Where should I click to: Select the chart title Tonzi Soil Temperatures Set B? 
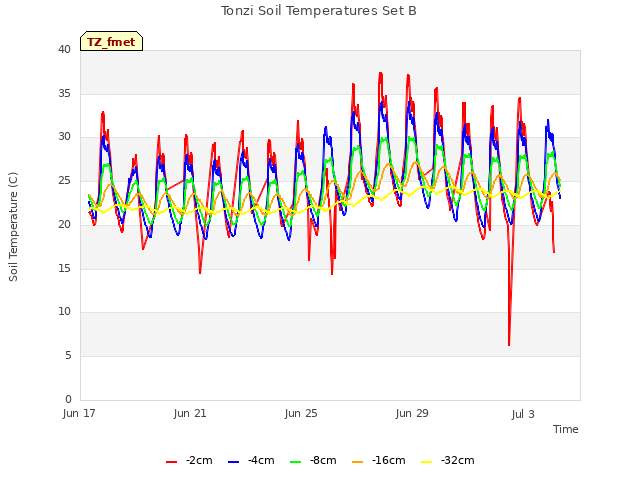click(x=319, y=11)
